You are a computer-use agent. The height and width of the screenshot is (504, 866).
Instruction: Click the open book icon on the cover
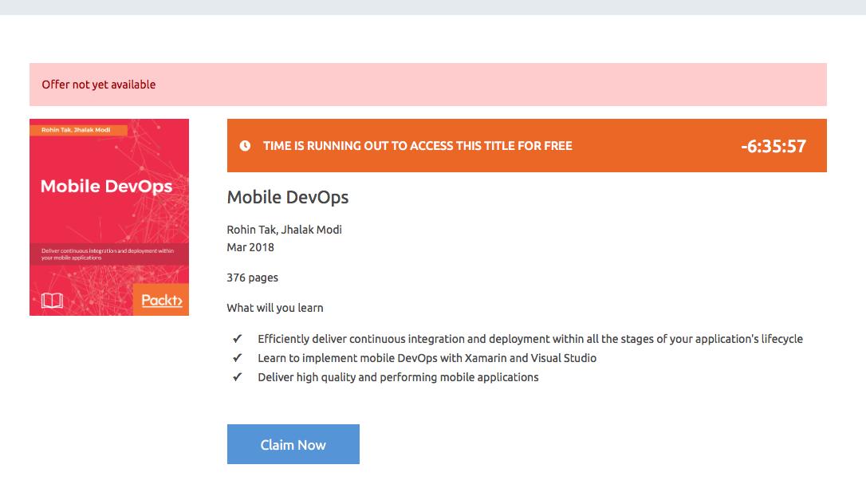click(x=53, y=301)
